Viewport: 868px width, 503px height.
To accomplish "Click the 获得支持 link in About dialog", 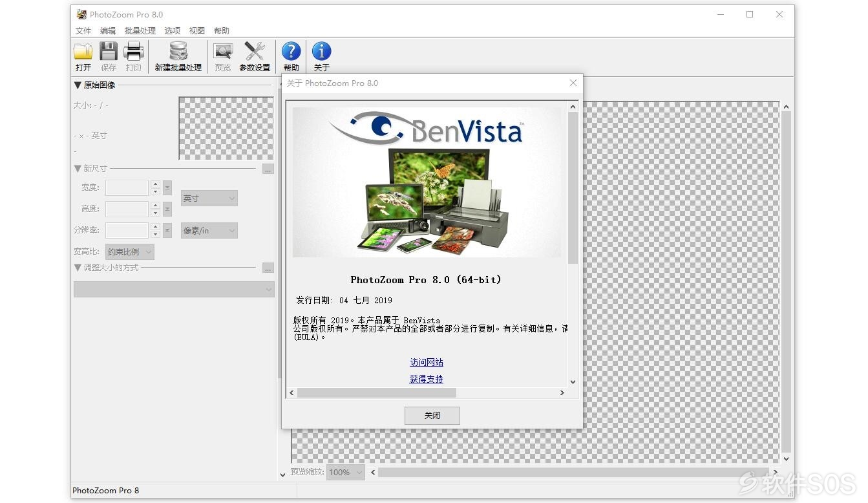I will 427,379.
